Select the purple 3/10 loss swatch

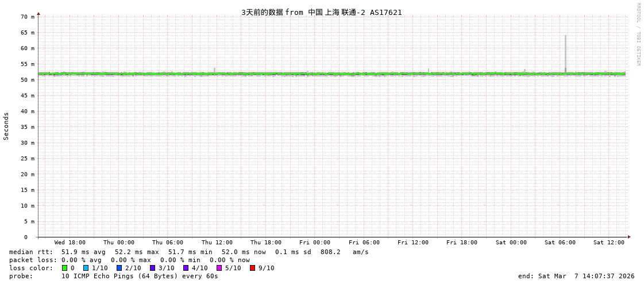pos(152,268)
